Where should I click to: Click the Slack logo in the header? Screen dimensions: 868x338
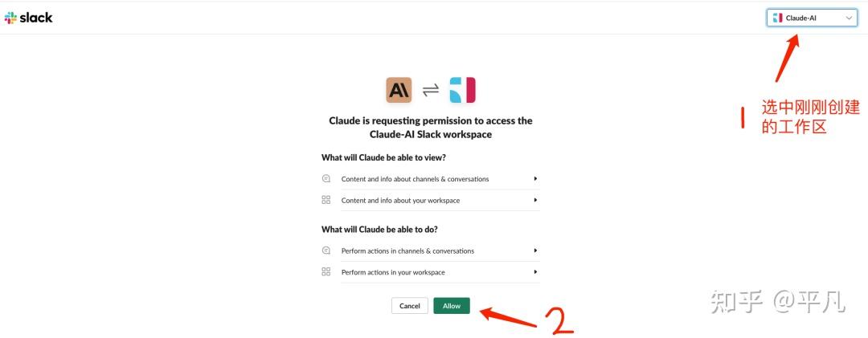(x=29, y=18)
